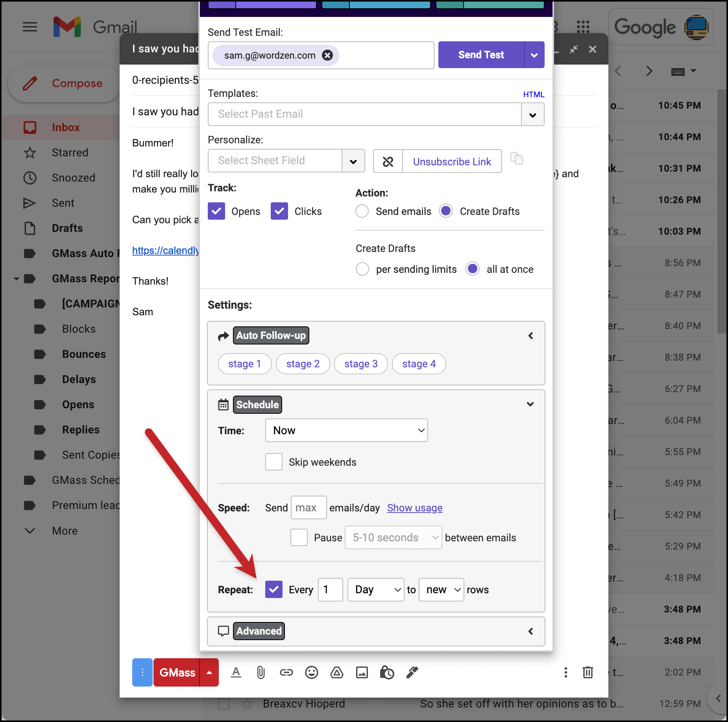Image resolution: width=728 pixels, height=722 pixels.
Task: Insert signature with pen icon
Action: click(412, 672)
